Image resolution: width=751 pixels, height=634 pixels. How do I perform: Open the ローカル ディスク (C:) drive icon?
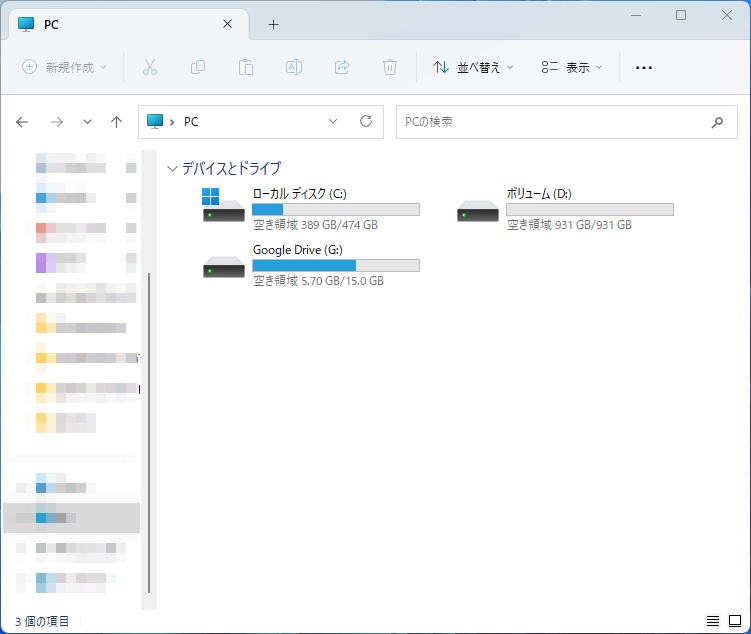(223, 208)
